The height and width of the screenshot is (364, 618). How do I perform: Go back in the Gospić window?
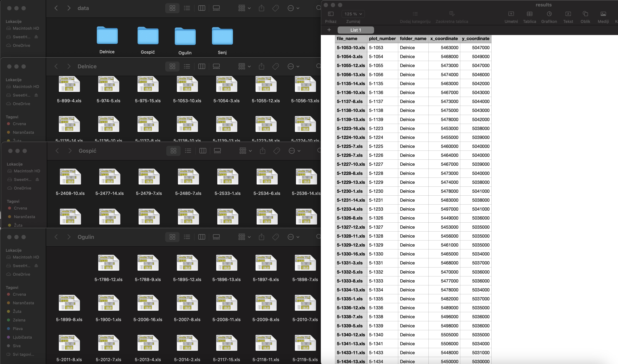tap(57, 151)
